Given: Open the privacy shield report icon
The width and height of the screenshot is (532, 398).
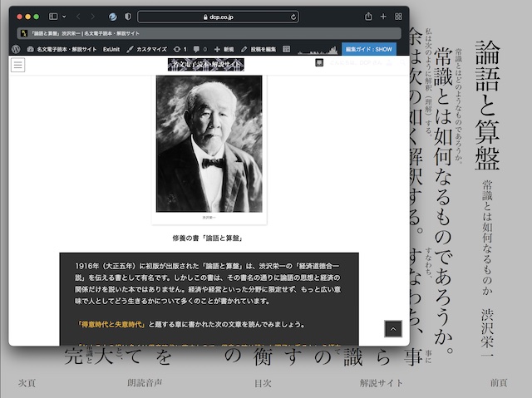Looking at the screenshot, I should (x=128, y=17).
